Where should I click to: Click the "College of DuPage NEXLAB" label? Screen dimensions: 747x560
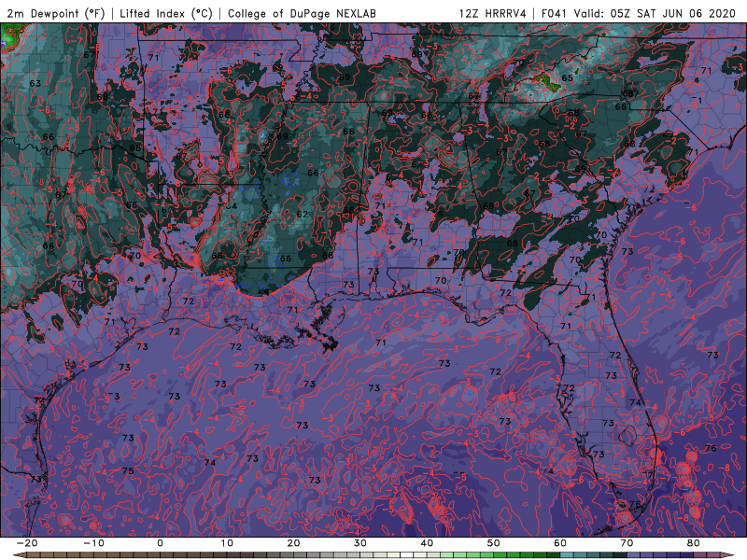click(302, 13)
